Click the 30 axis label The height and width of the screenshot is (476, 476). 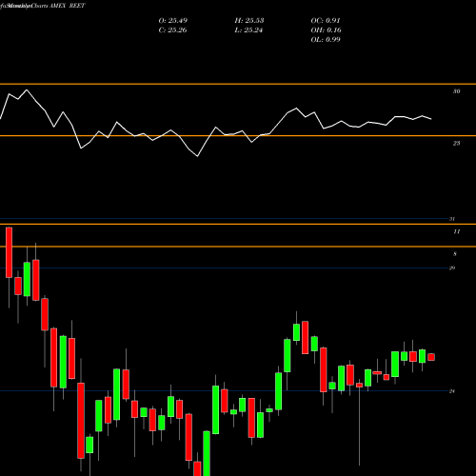click(456, 91)
